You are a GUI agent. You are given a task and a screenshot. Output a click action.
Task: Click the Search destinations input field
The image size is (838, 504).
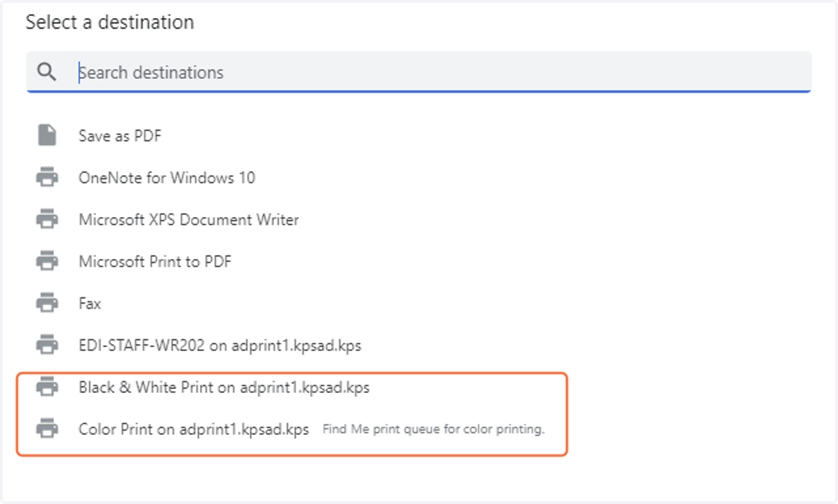click(419, 72)
